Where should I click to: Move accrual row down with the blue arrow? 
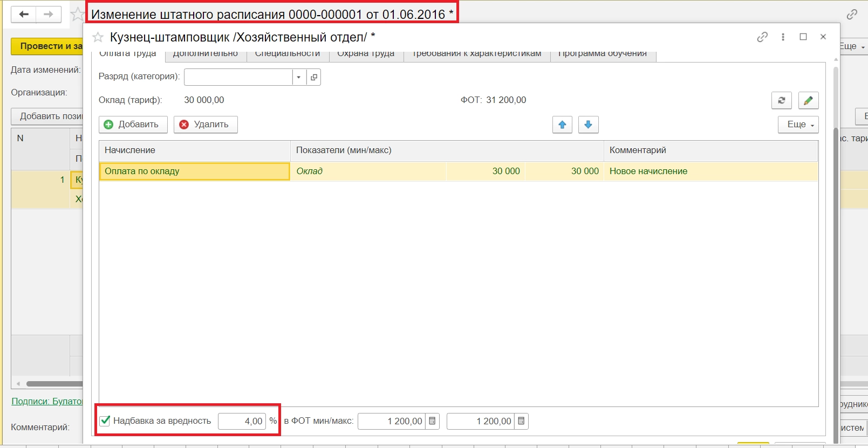(589, 125)
